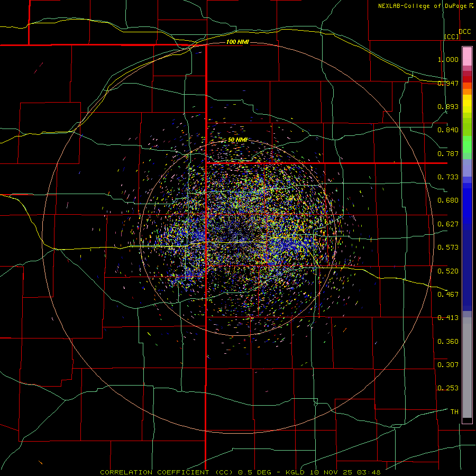Screen dimensions: 476x476
Task: Click the 0.307 scale value
Action: (x=448, y=365)
